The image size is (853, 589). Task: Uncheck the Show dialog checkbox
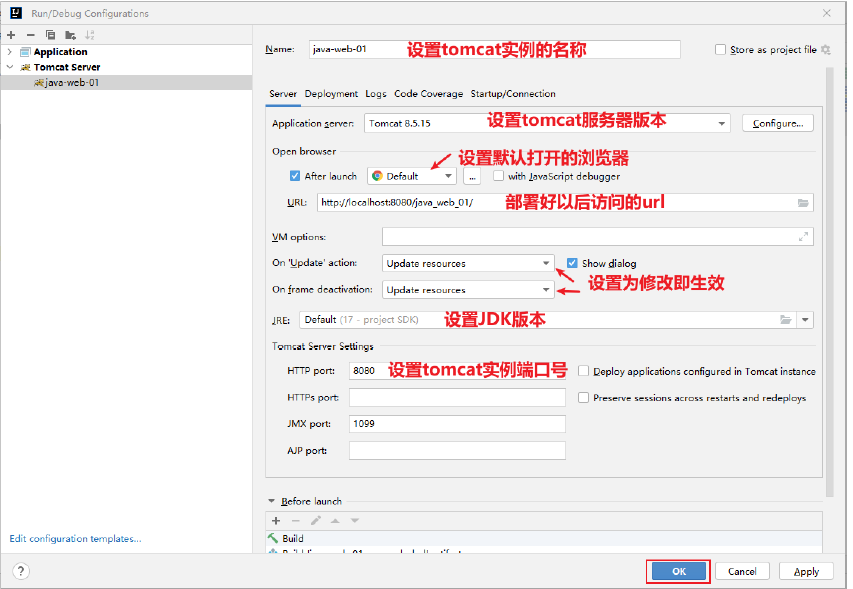pos(572,263)
